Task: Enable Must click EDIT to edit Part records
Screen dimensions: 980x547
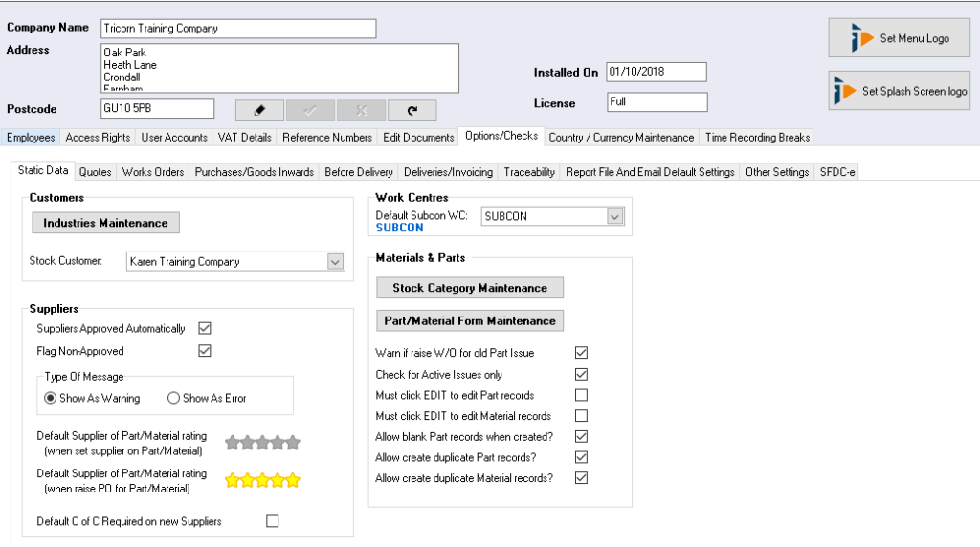Action: [581, 395]
